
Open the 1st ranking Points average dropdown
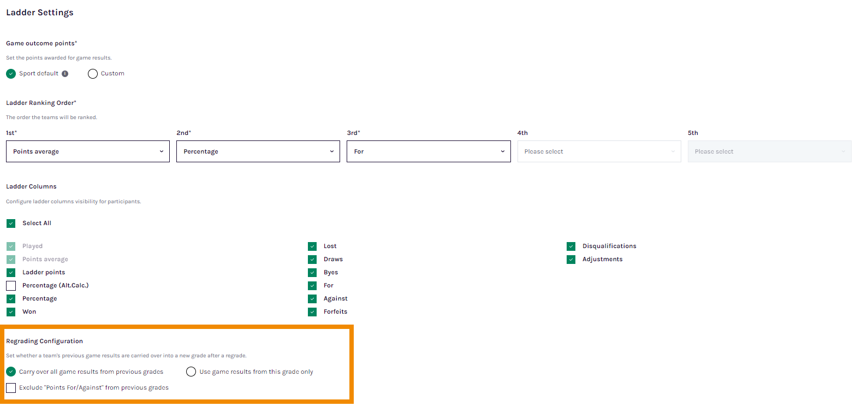88,151
